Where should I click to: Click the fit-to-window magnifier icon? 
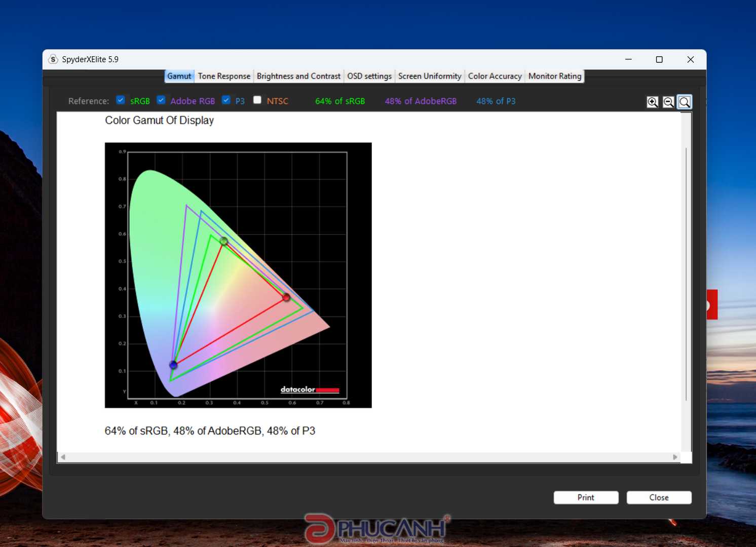point(685,102)
